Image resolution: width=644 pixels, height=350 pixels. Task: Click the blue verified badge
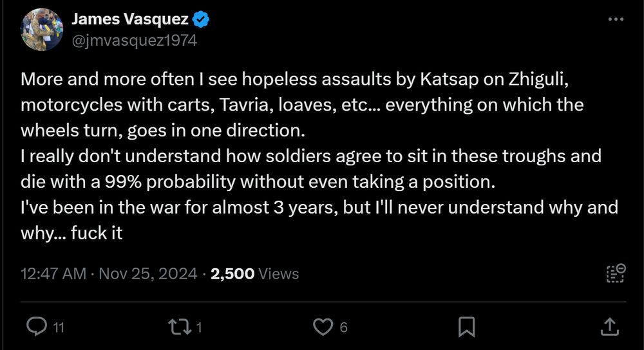point(202,20)
